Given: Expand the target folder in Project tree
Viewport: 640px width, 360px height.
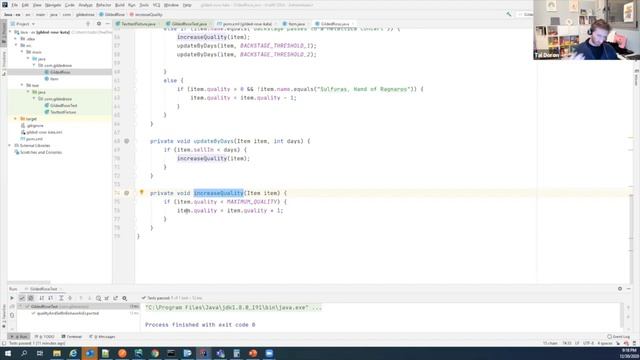Looking at the screenshot, I should (x=16, y=119).
